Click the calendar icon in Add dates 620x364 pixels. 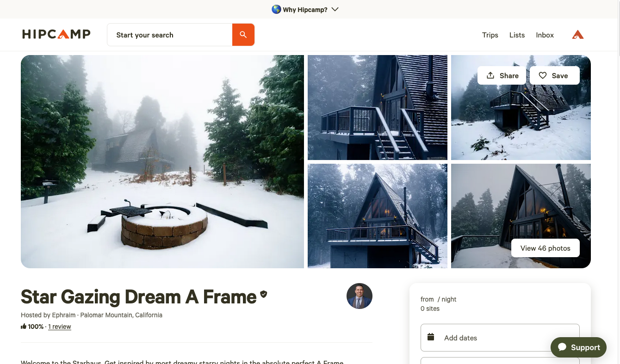tap(431, 337)
